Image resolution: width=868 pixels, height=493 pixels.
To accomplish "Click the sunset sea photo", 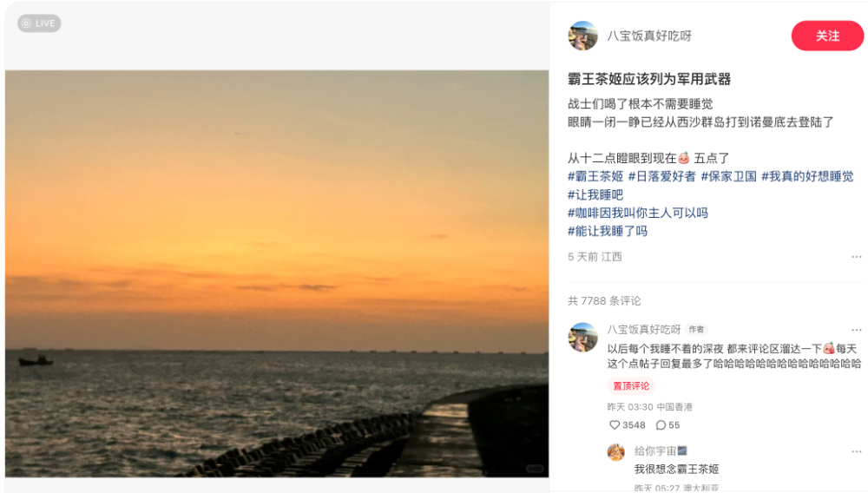I will pyautogui.click(x=277, y=273).
